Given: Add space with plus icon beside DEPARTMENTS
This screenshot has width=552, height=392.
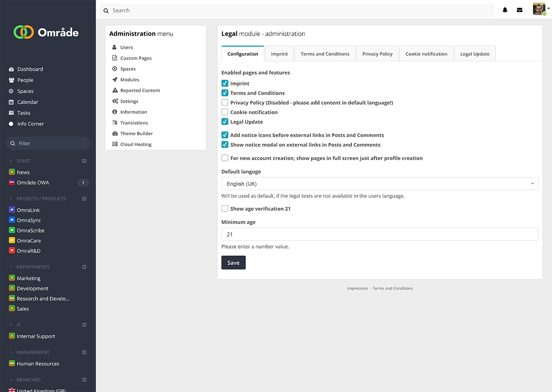Looking at the screenshot, I should pyautogui.click(x=85, y=267).
